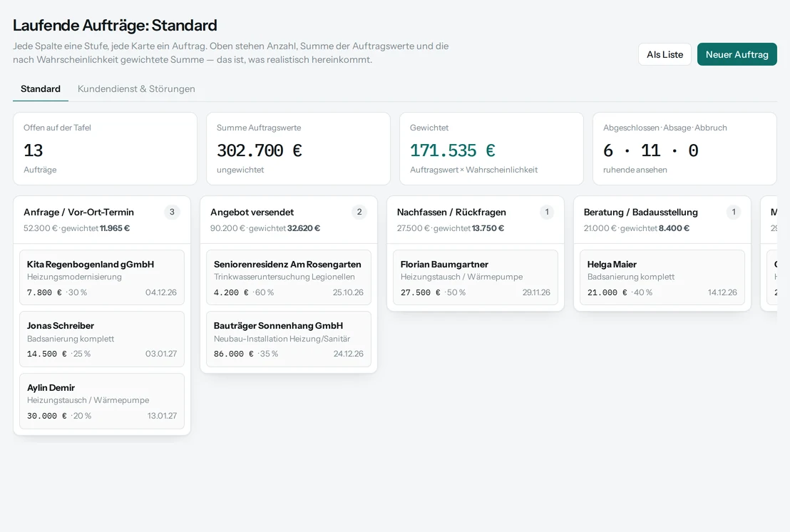Open the Seniorenresidenz Am Rosengarten card
The height and width of the screenshot is (532, 790).
[289, 277]
